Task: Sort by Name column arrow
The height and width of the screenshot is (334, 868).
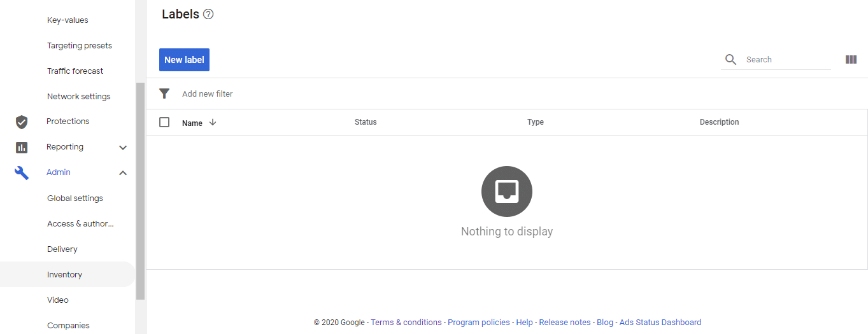Action: point(213,122)
